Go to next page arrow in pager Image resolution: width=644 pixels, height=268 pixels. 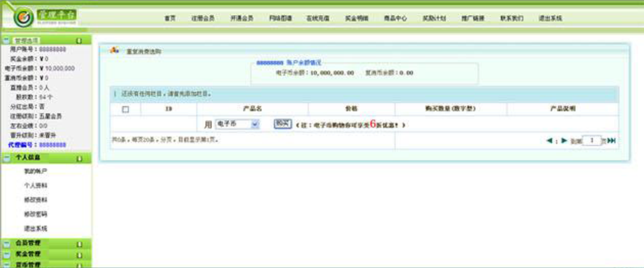tap(564, 141)
